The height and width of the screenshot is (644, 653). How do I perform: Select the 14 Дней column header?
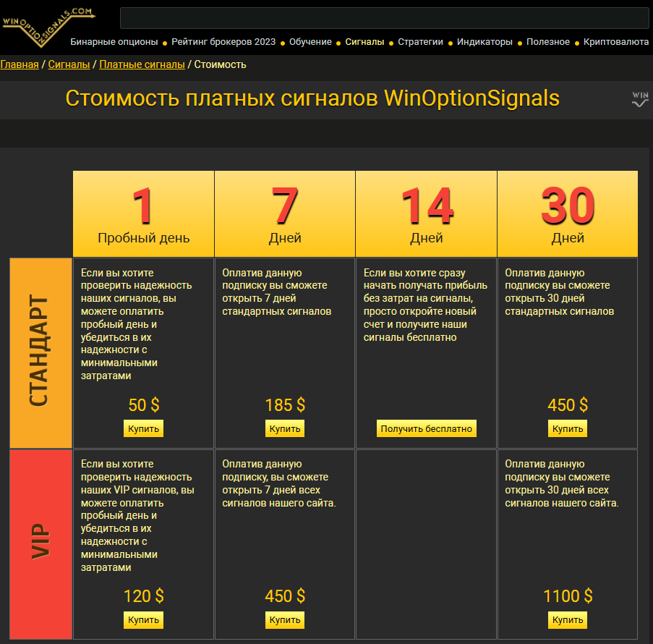point(427,214)
